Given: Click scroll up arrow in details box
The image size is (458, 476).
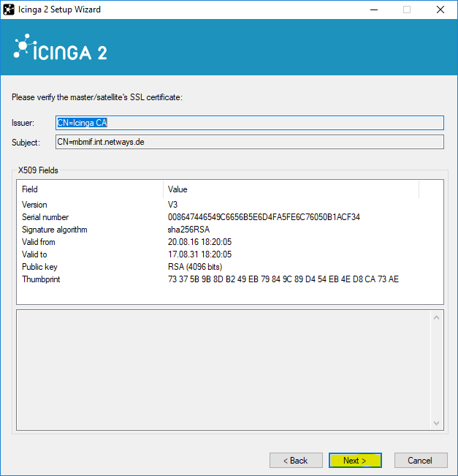Looking at the screenshot, I should pyautogui.click(x=437, y=317).
